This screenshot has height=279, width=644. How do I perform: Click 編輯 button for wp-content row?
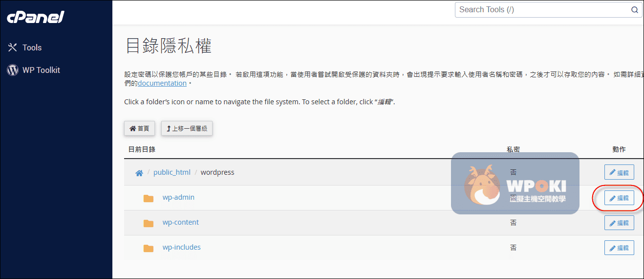tap(619, 223)
